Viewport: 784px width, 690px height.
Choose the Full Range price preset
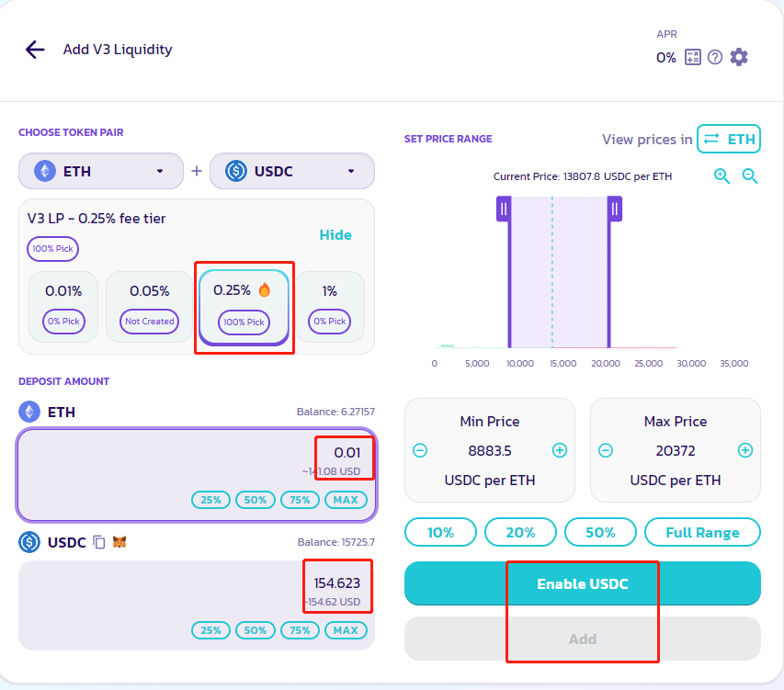(x=703, y=532)
